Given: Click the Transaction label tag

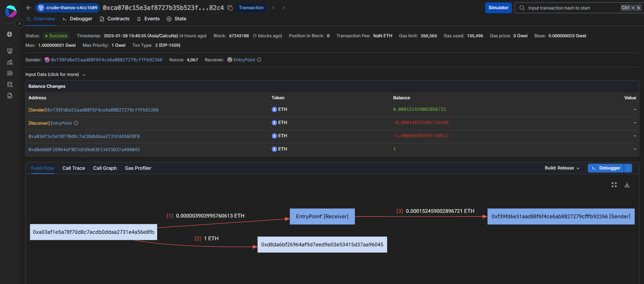Looking at the screenshot, I should tap(251, 7).
